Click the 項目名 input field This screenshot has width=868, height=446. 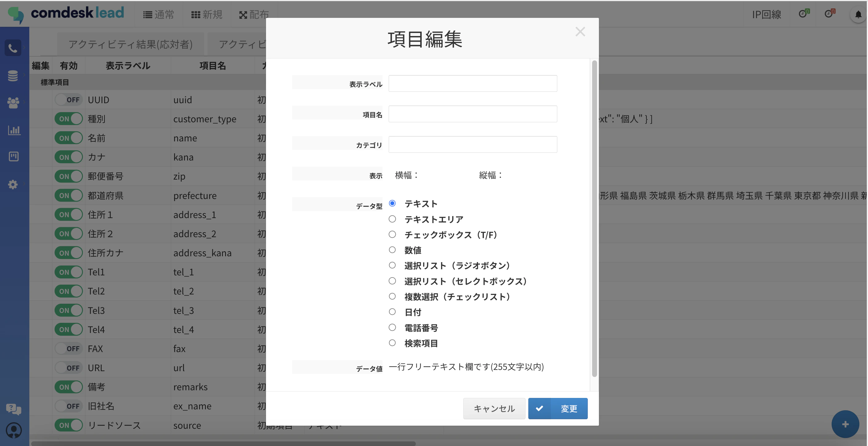[x=473, y=114]
